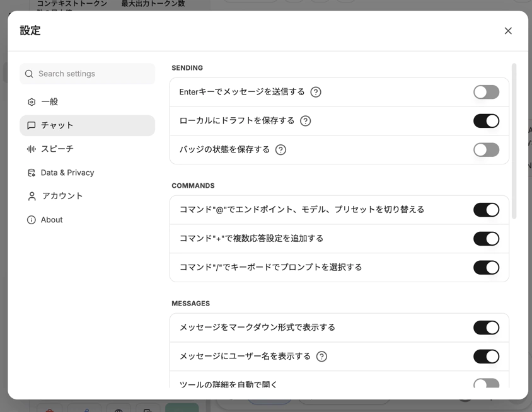Disable ローカルにドラフトを保存する toggle

tap(486, 121)
